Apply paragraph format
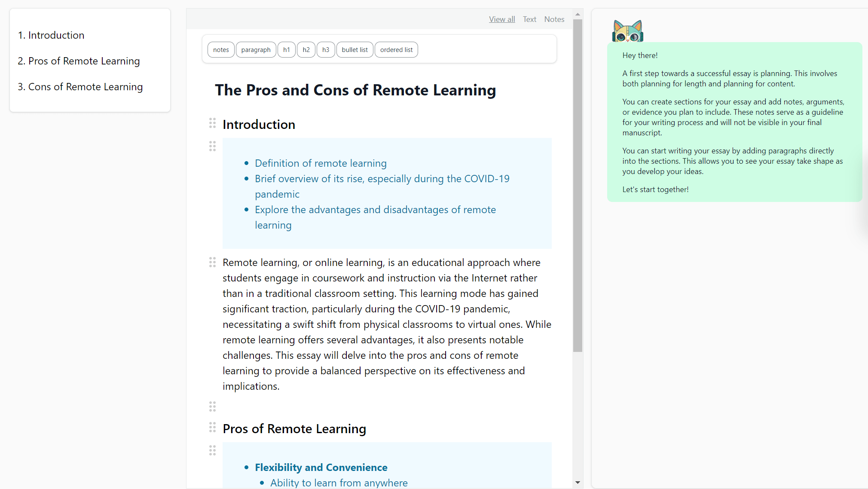This screenshot has width=868, height=489. [256, 50]
